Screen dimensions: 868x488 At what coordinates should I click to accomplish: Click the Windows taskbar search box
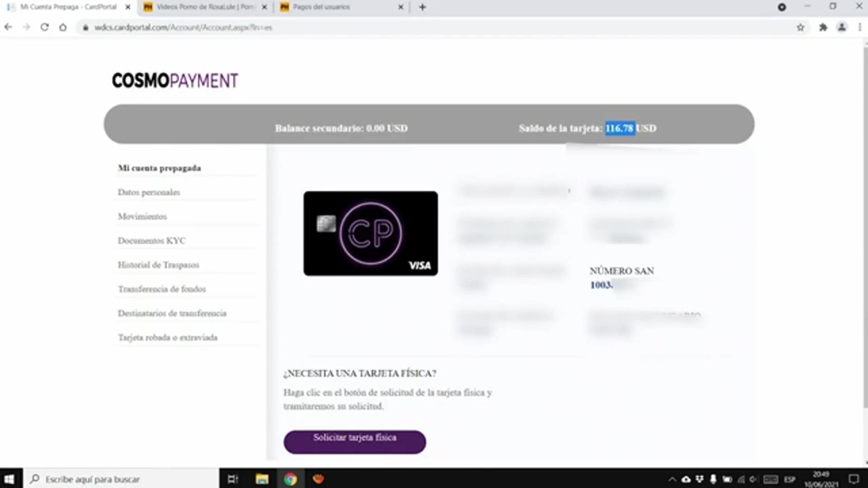122,479
